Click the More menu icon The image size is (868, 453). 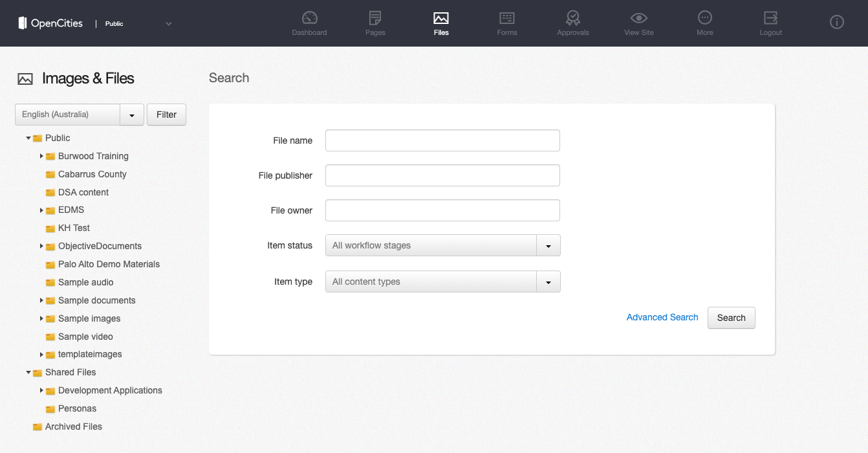point(704,22)
